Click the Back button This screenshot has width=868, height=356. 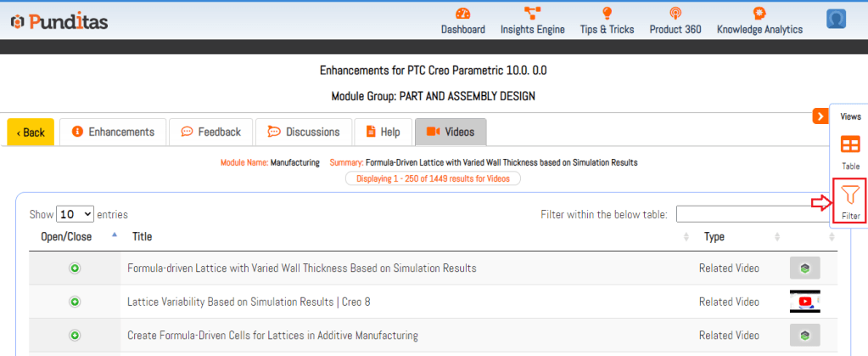coord(31,133)
